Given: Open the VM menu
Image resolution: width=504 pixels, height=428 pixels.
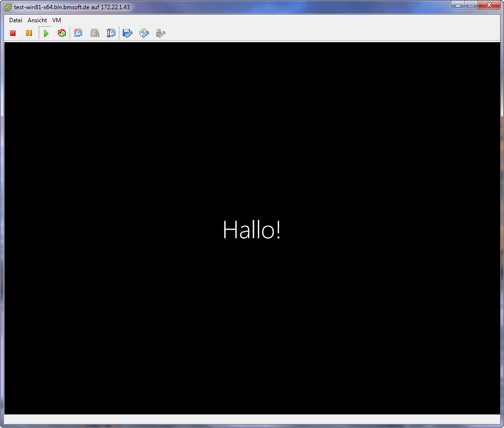Looking at the screenshot, I should (57, 20).
